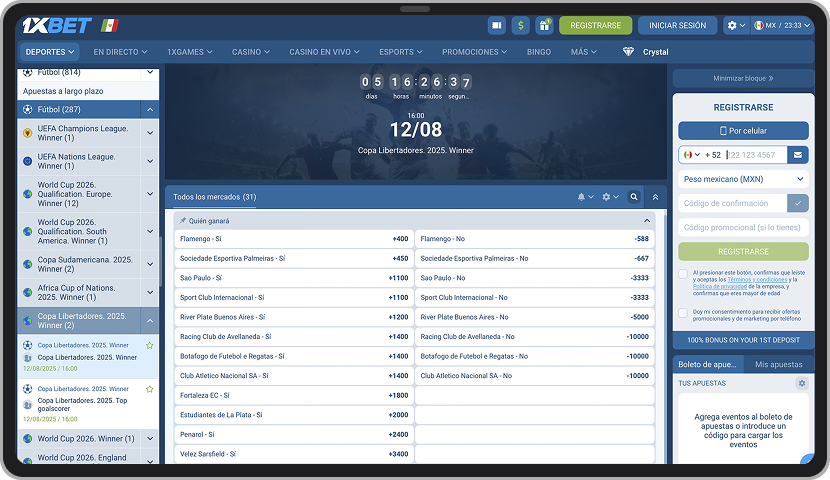
Task: Click 100% BONUS ON YOUR 1ST DEPOSIT banner
Action: click(743, 340)
